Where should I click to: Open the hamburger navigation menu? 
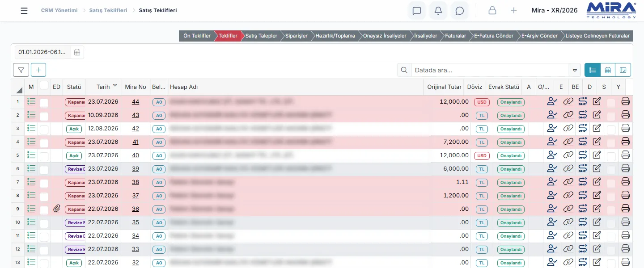(24, 11)
